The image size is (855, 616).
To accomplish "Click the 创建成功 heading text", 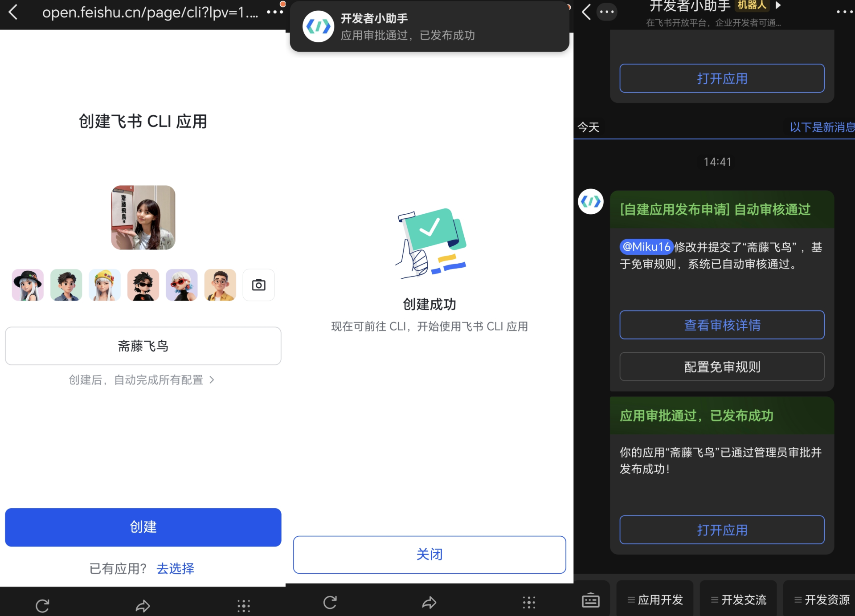I will point(430,304).
